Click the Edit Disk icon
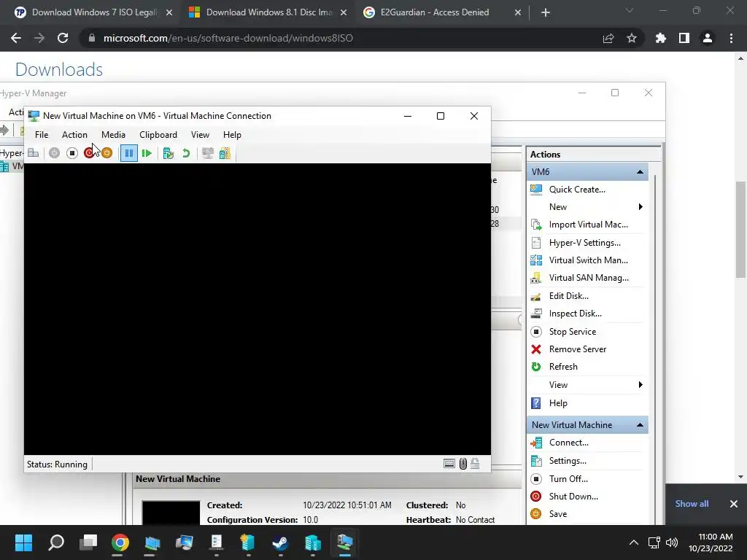This screenshot has width=747, height=560. (x=536, y=296)
